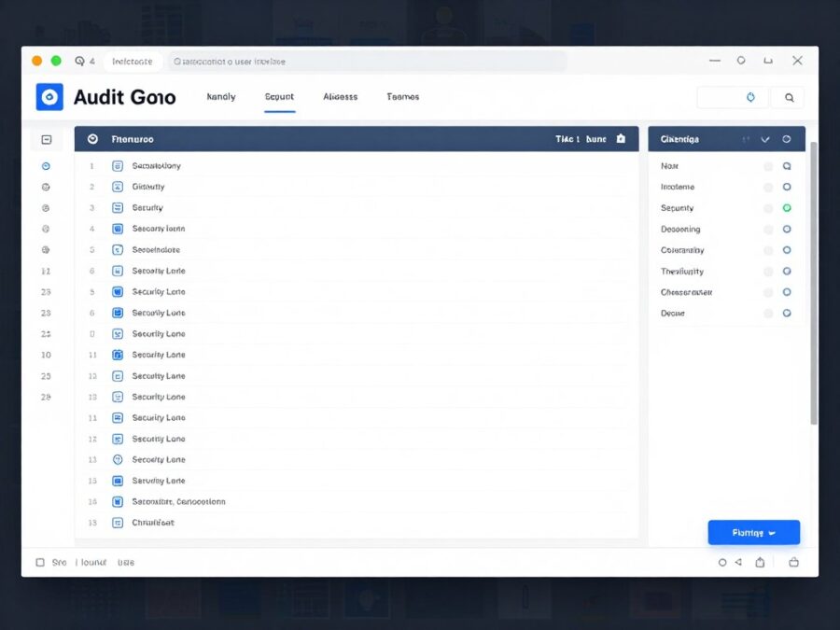Viewport: 840px width, 630px height.
Task: Select the Sepurity radio option in the right panel
Action: coord(786,207)
